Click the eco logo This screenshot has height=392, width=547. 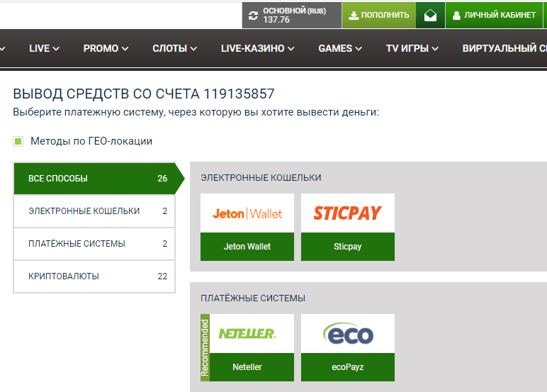[347, 334]
